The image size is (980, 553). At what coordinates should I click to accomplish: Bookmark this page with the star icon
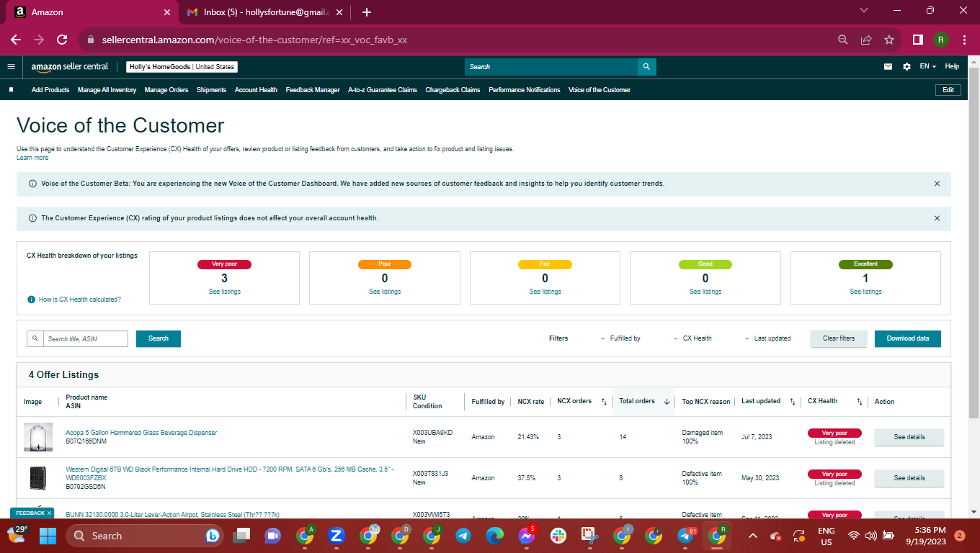889,40
